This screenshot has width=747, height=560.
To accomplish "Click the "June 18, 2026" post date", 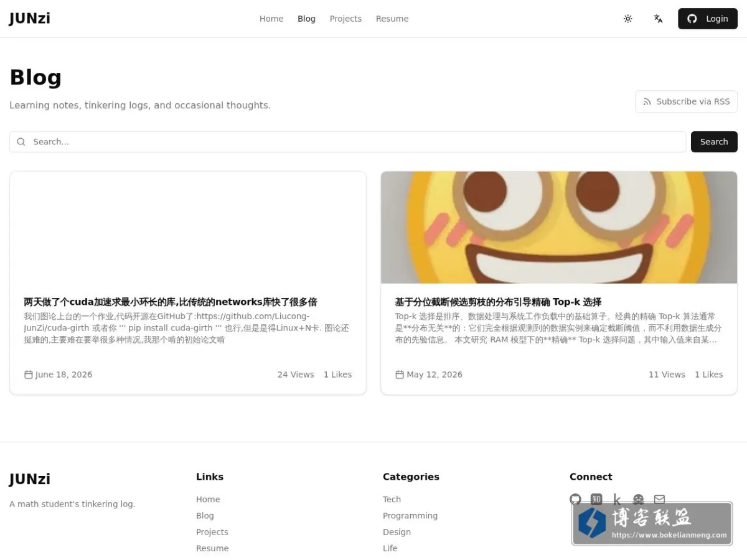I will coord(63,375).
